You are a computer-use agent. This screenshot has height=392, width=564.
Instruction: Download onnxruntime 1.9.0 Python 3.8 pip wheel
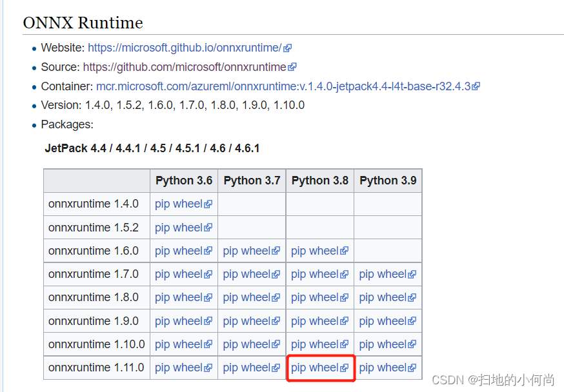(x=319, y=321)
